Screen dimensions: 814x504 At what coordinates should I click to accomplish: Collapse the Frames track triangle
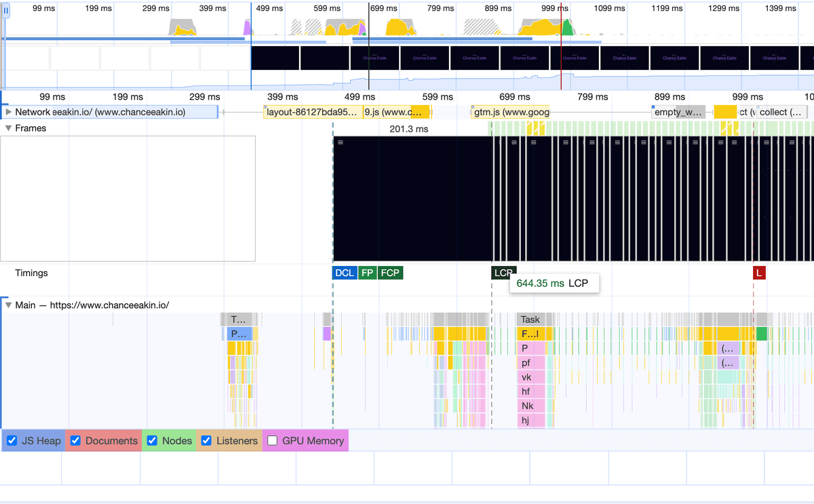click(x=8, y=128)
